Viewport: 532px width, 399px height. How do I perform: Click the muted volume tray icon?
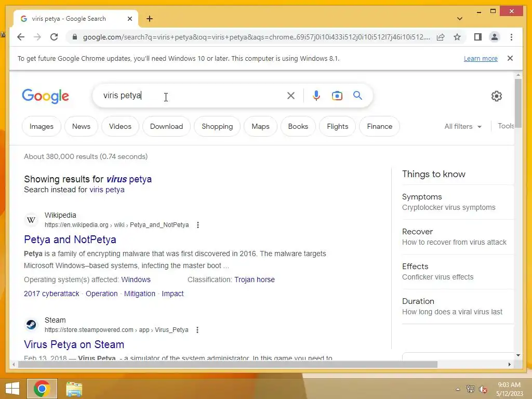coord(483,389)
